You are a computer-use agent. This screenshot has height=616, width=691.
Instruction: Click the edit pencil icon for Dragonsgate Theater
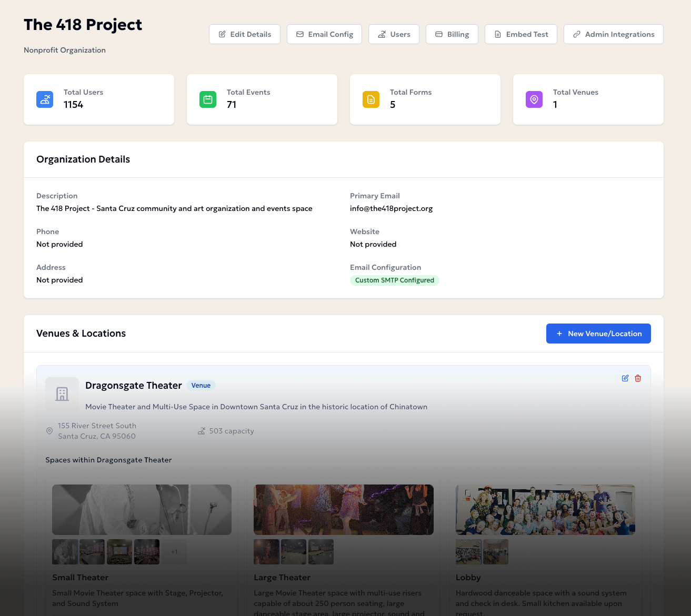(x=625, y=378)
